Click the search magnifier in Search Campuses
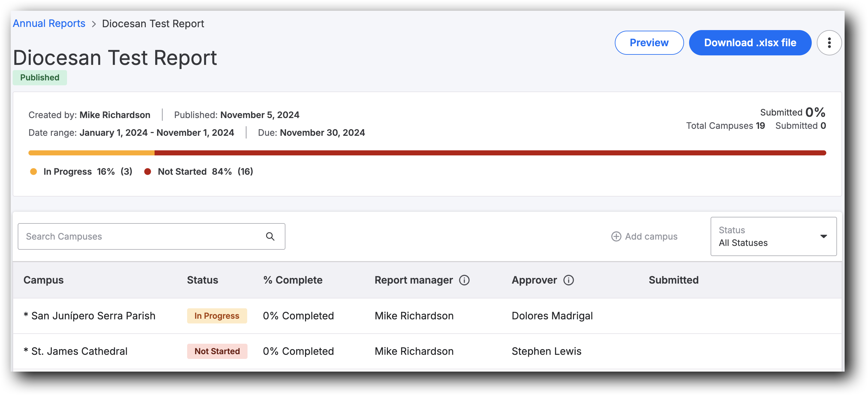This screenshot has width=868, height=395. (270, 236)
